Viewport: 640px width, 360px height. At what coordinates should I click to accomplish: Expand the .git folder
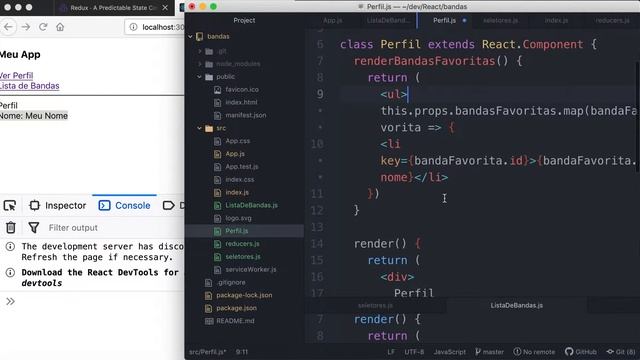[x=200, y=51]
